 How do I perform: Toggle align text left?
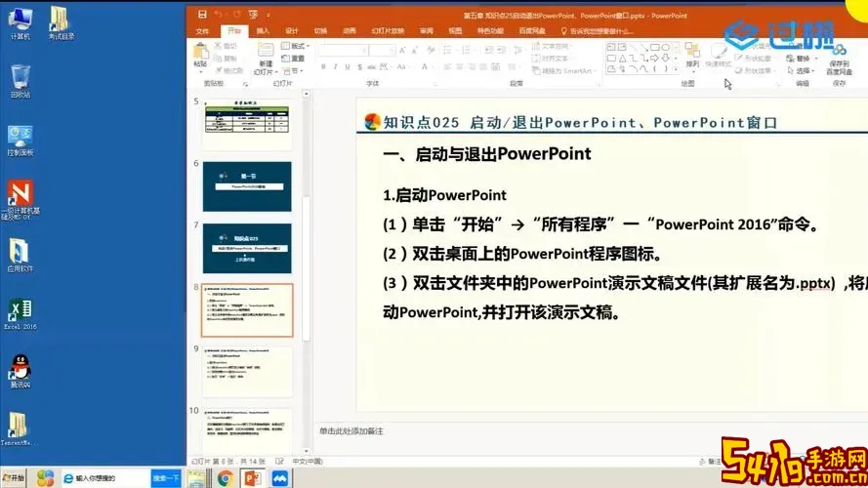point(447,67)
